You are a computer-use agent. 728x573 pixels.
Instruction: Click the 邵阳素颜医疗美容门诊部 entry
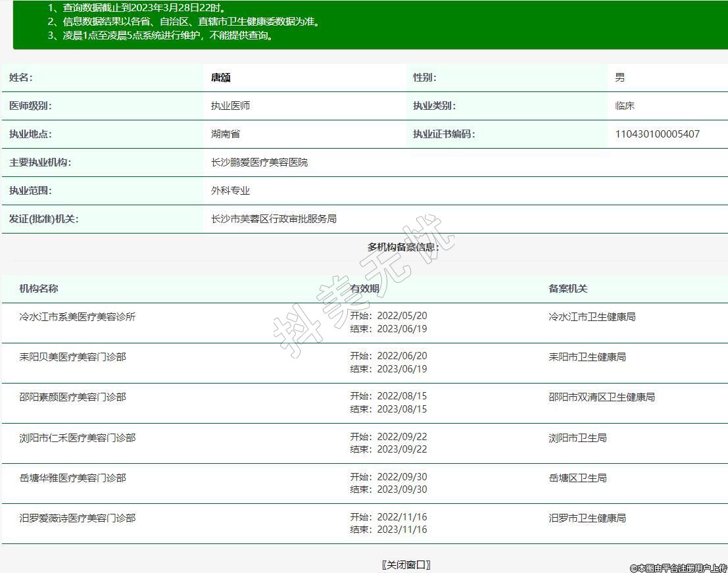click(73, 397)
